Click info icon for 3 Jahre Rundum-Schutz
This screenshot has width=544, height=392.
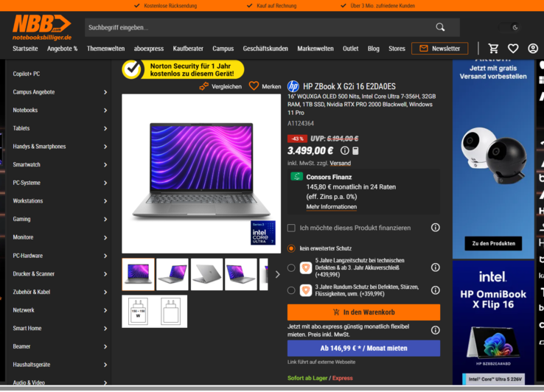tap(436, 290)
